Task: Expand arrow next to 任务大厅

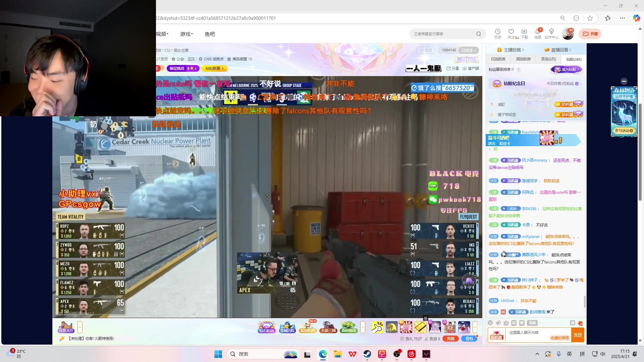Action: pos(80,327)
